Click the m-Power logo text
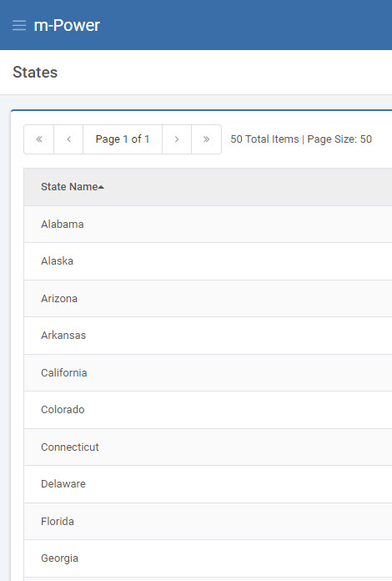This screenshot has width=392, height=581. pos(67,26)
